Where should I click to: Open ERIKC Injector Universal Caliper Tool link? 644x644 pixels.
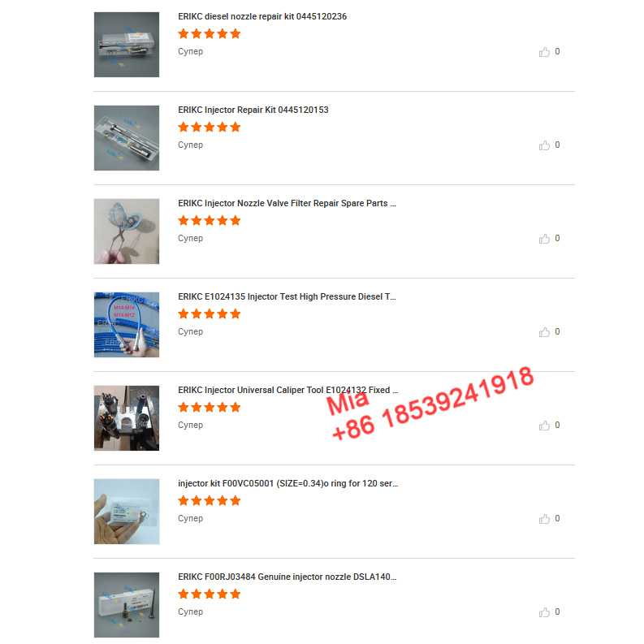point(288,390)
